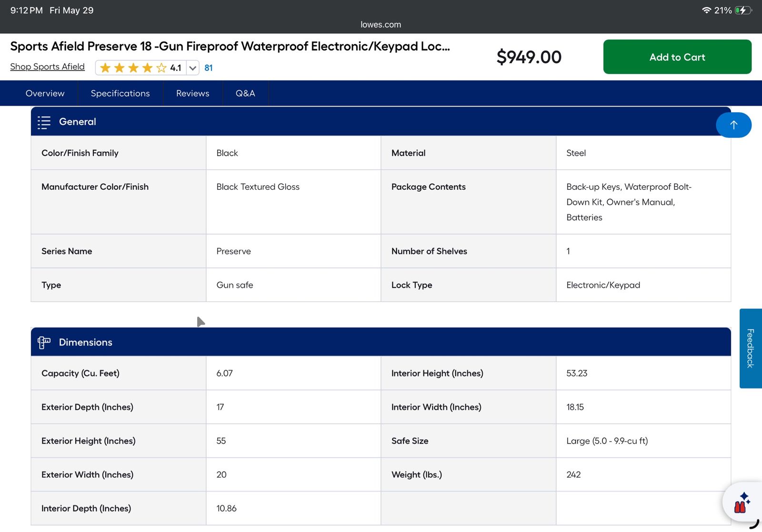The image size is (762, 532).
Task: Click the product title text
Action: pyautogui.click(x=230, y=46)
